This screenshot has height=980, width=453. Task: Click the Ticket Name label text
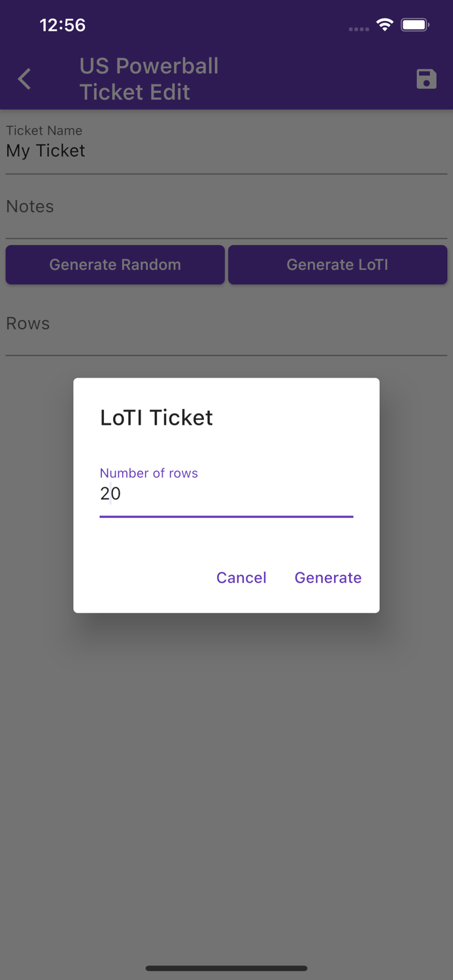(x=44, y=131)
